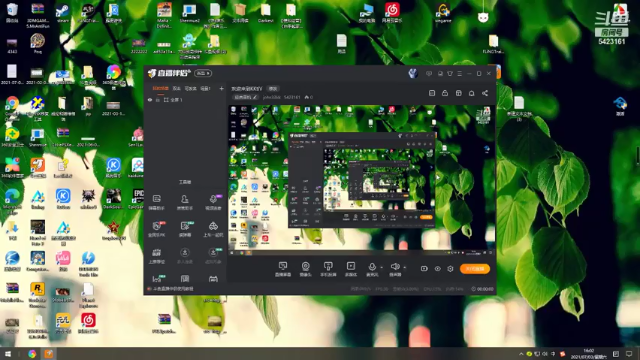Open the hamburger menu in title bar
Viewport: 640px width, 360px height.
coord(460,73)
